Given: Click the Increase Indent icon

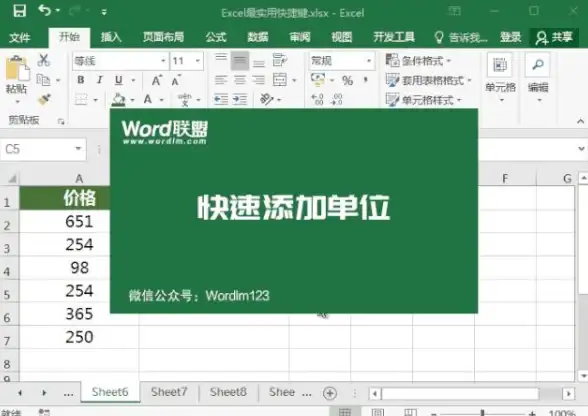Looking at the screenshot, I should tap(240, 99).
